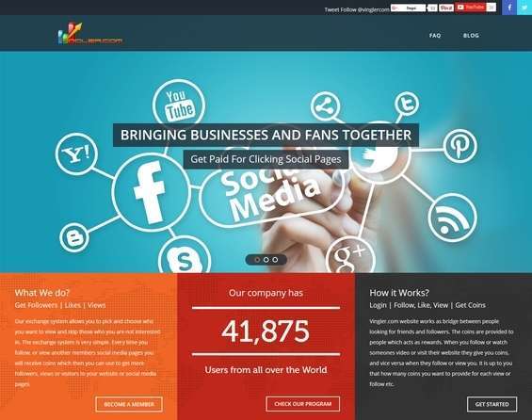The width and height of the screenshot is (532, 420).
Task: Select the second slider dot
Action: (x=266, y=260)
